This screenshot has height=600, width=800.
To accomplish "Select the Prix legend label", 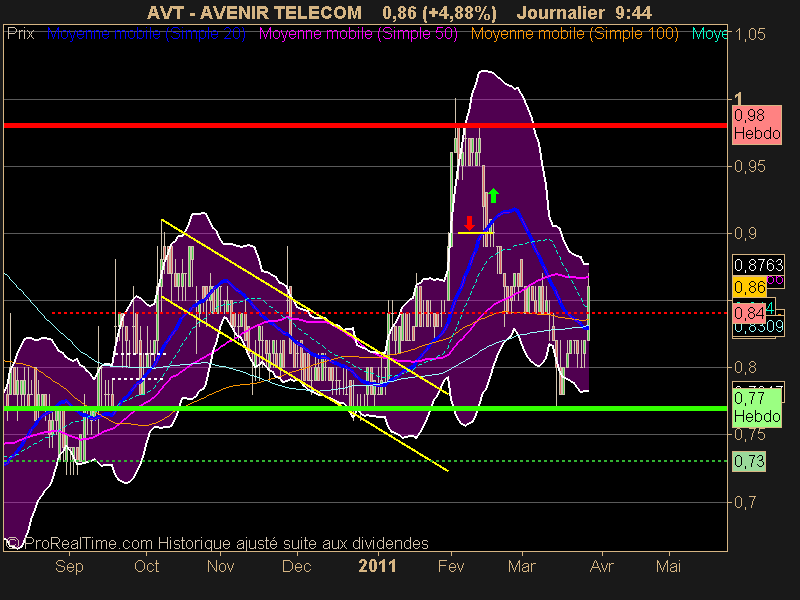I will point(20,34).
